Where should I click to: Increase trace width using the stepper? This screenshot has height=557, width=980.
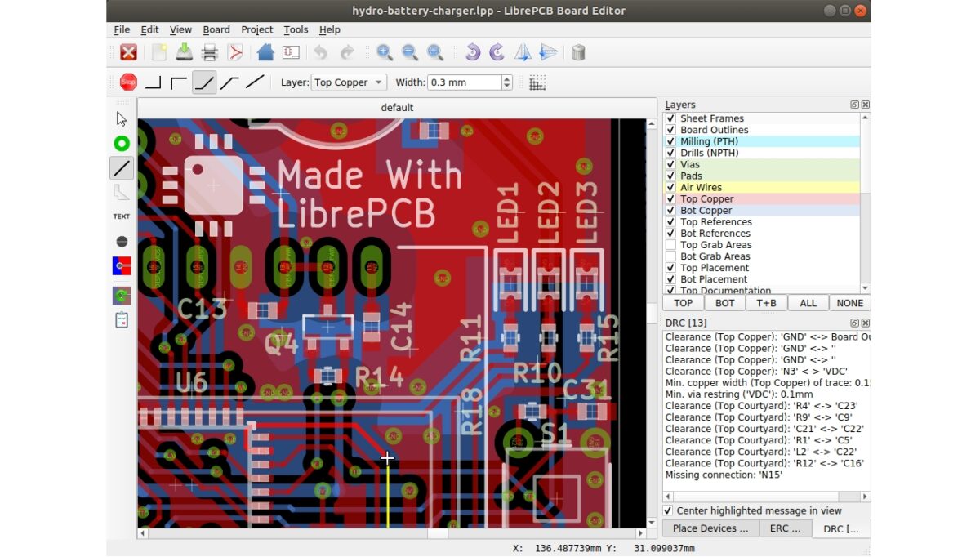[508, 78]
